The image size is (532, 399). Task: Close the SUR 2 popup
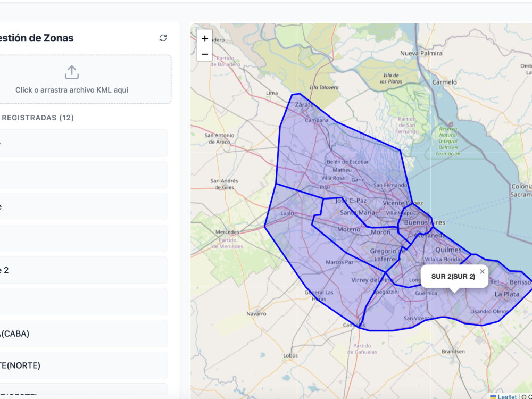[x=482, y=271]
